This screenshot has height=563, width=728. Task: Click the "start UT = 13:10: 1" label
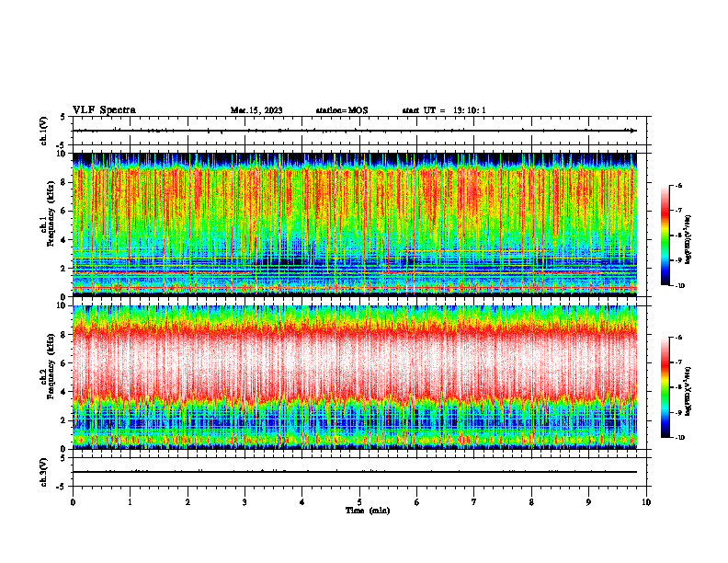(444, 110)
